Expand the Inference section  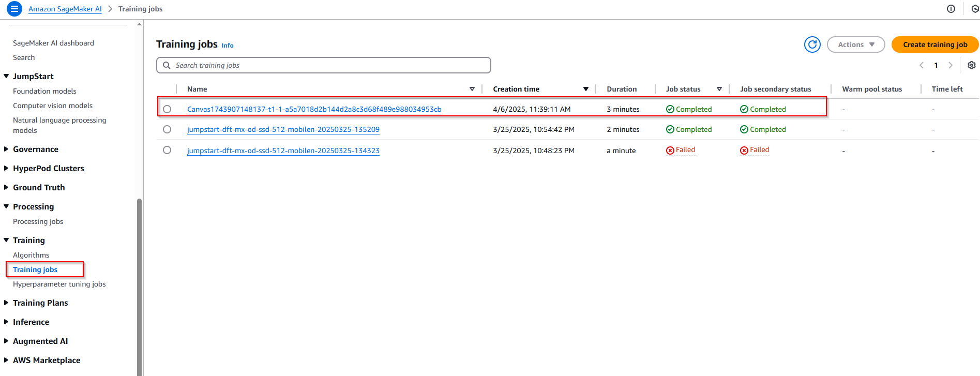tap(6, 322)
